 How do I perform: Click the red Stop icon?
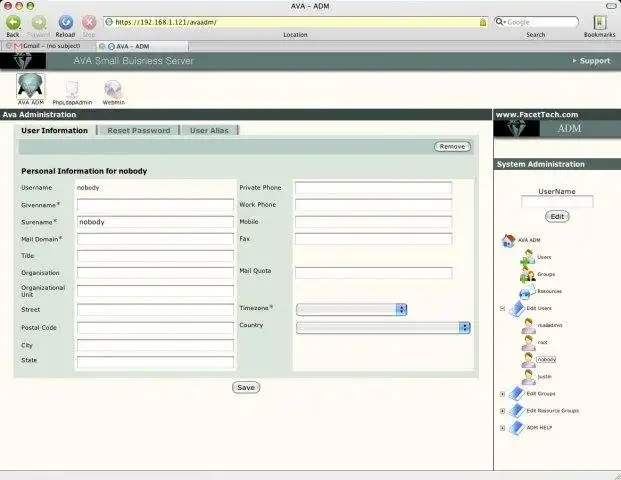pos(89,22)
